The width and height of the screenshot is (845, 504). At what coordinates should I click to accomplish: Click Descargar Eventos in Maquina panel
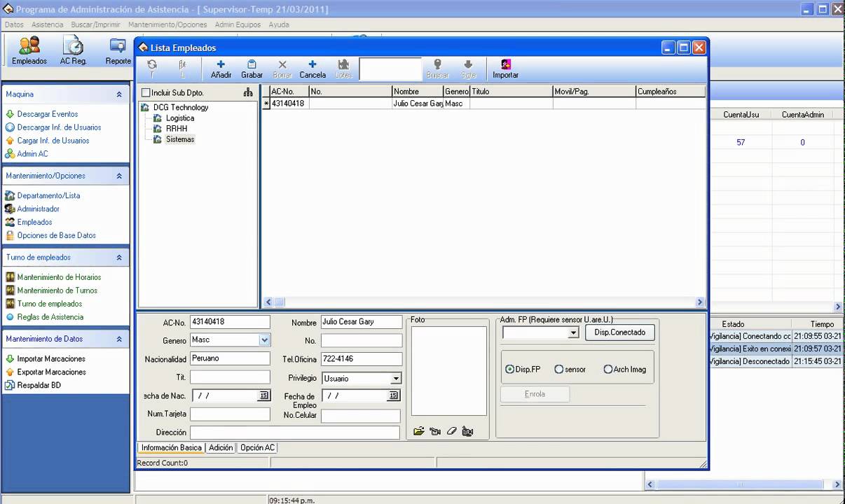pyautogui.click(x=48, y=114)
